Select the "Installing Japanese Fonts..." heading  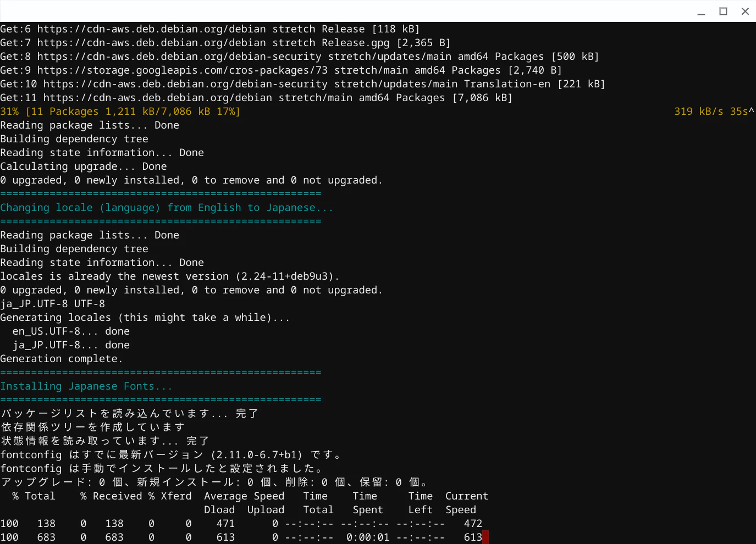tap(86, 386)
